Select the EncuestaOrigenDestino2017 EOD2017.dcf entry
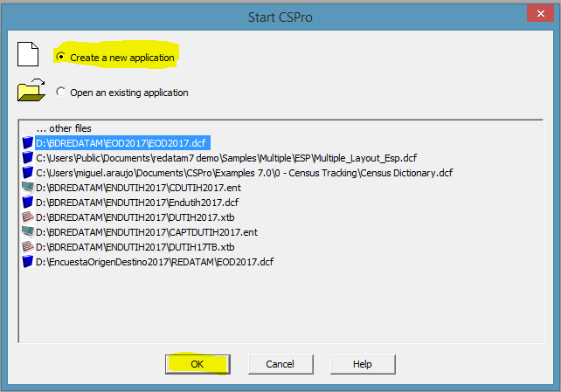Viewport: 561px width, 392px height. (x=155, y=262)
